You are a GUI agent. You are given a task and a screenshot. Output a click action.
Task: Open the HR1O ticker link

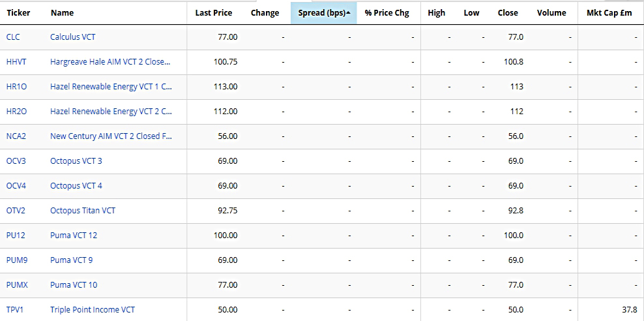[17, 87]
